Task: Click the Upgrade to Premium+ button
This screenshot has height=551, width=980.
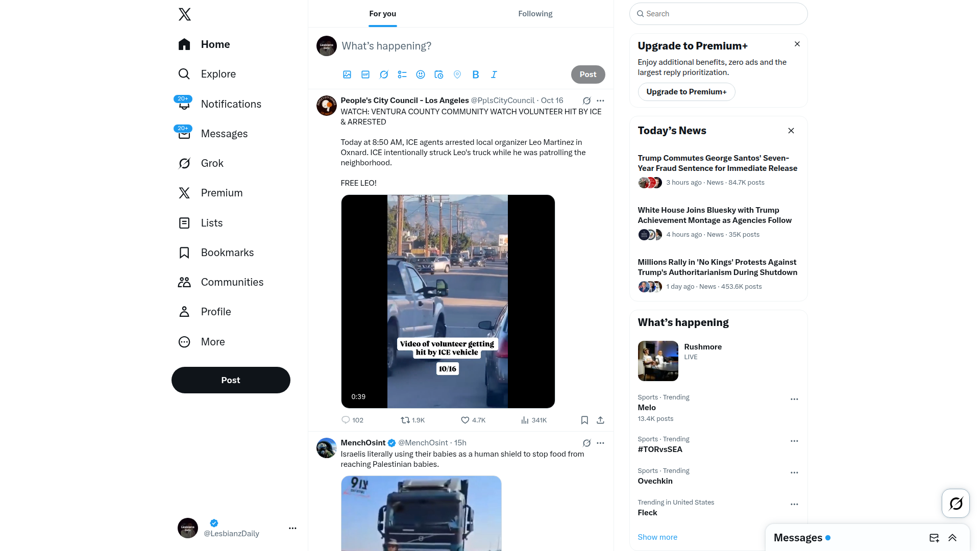Action: (687, 92)
